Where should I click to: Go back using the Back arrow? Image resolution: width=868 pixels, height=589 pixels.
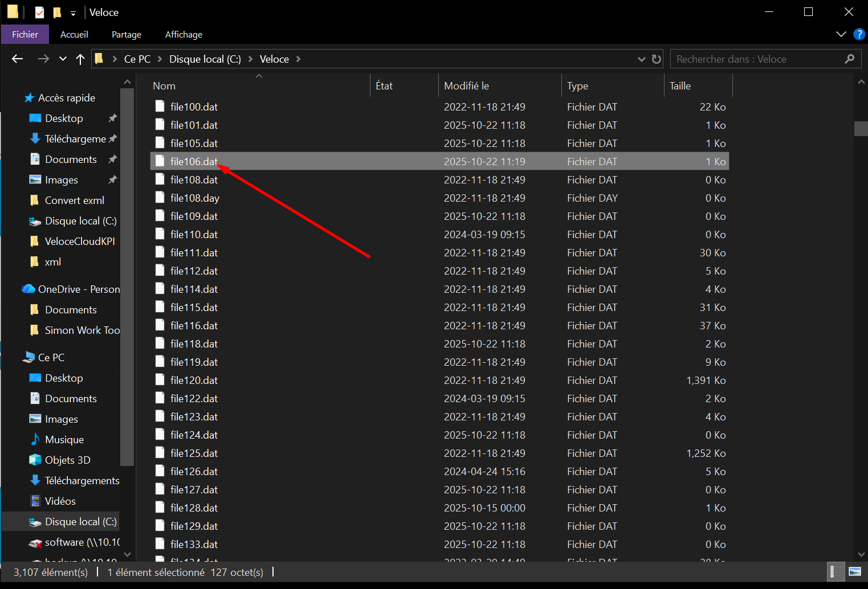(18, 59)
